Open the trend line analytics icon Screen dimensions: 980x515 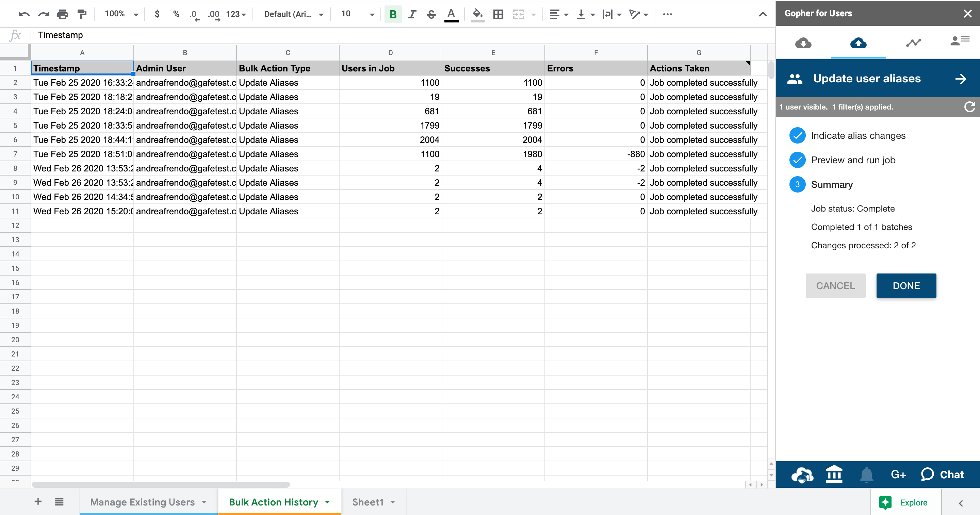(x=913, y=43)
